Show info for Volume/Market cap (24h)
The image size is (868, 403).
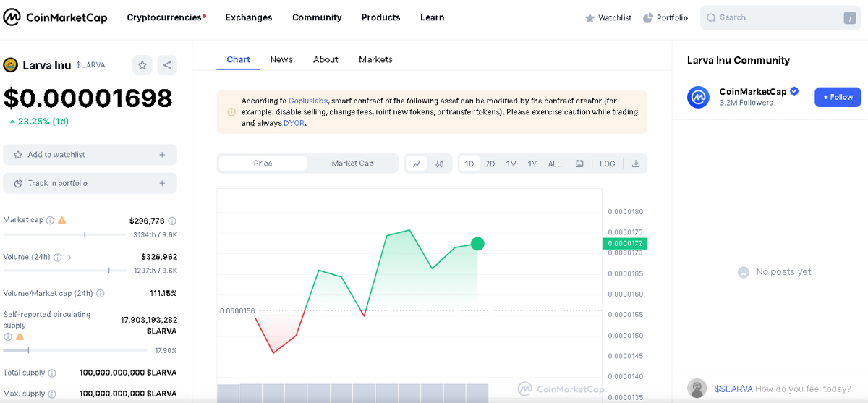pyautogui.click(x=100, y=294)
